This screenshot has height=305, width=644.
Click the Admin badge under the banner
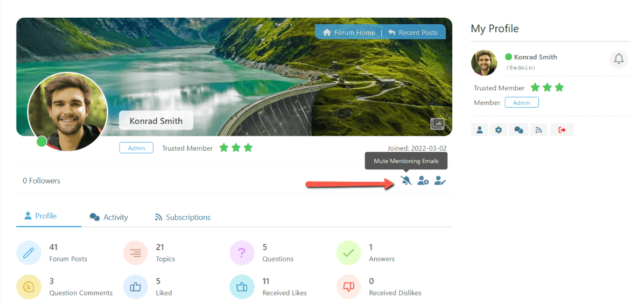136,148
